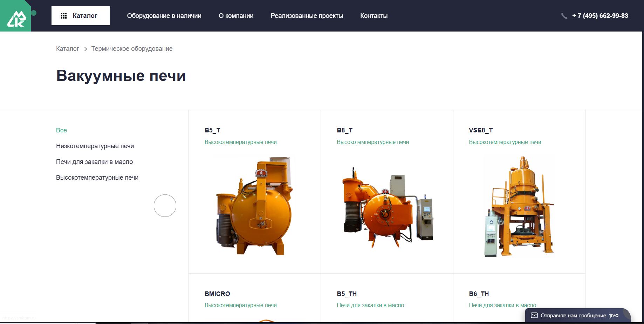Open the B6_TH product title
This screenshot has height=324, width=644.
pyautogui.click(x=479, y=294)
